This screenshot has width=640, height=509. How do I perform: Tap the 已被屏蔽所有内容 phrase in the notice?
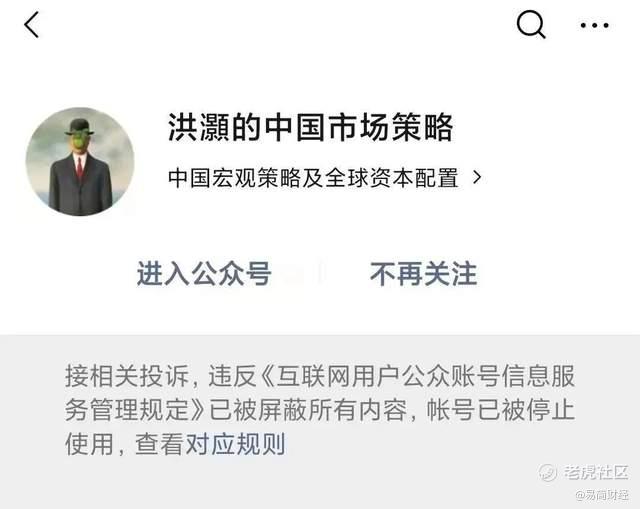[x=309, y=410]
